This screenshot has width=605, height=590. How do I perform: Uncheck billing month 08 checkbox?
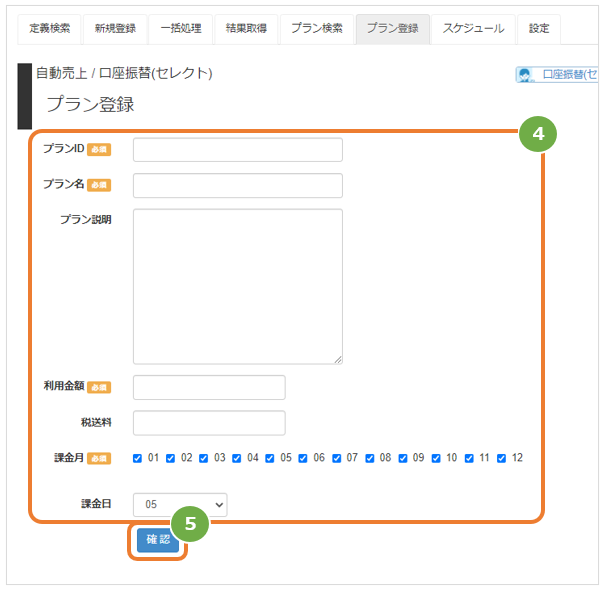[370, 458]
